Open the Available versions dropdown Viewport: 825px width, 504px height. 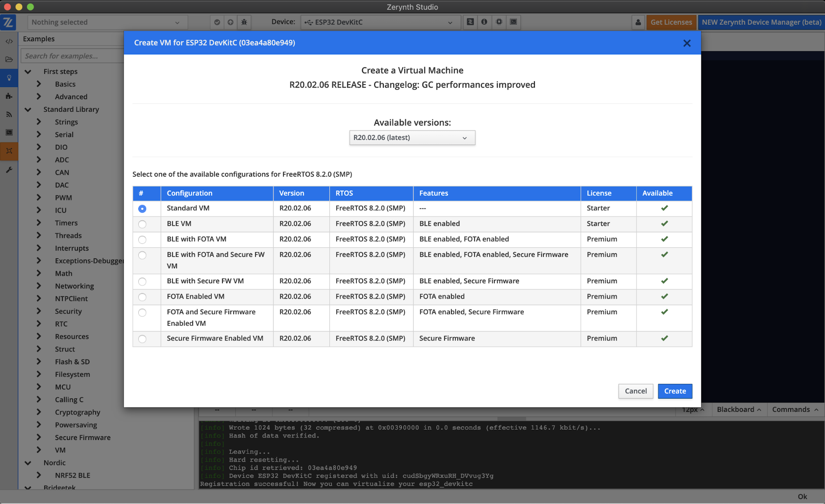[x=412, y=138]
